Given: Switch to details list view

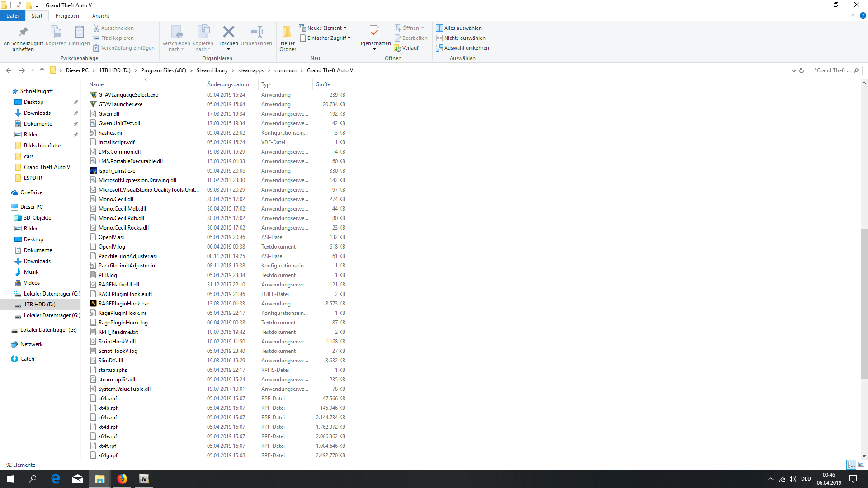Looking at the screenshot, I should (851, 465).
